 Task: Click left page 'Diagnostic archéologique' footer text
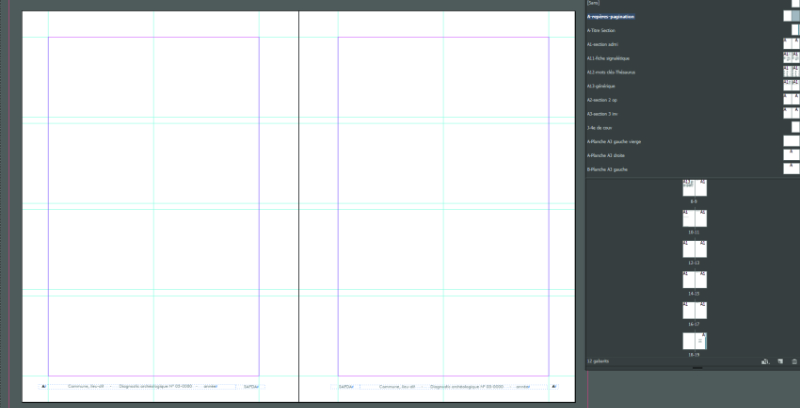(x=155, y=387)
